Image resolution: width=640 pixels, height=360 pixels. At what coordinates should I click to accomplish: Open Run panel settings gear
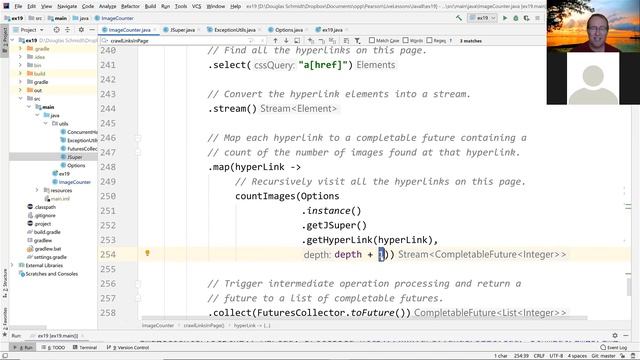615,336
